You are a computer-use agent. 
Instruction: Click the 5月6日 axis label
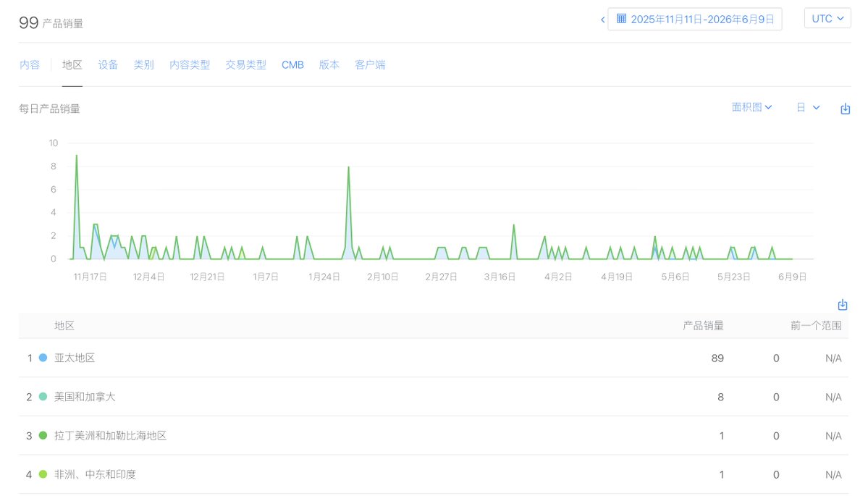pyautogui.click(x=675, y=277)
